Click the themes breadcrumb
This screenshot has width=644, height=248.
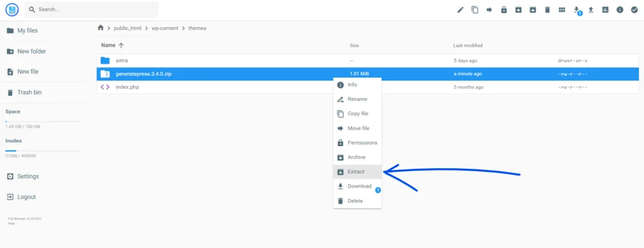tap(197, 28)
